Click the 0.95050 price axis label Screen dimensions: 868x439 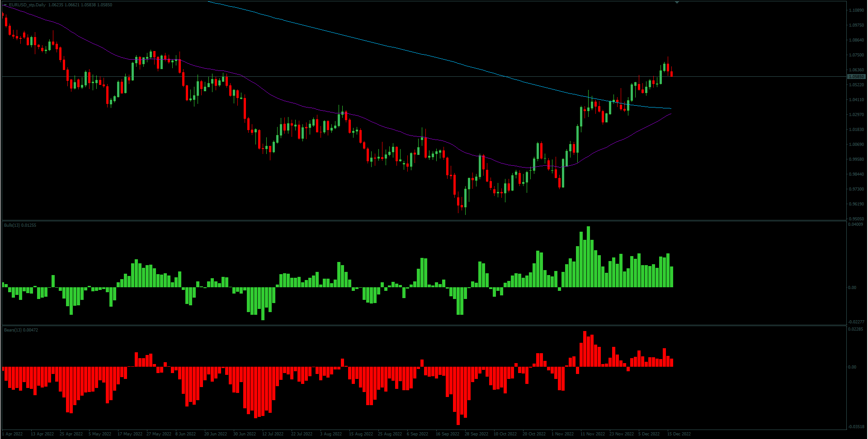[x=856, y=219]
